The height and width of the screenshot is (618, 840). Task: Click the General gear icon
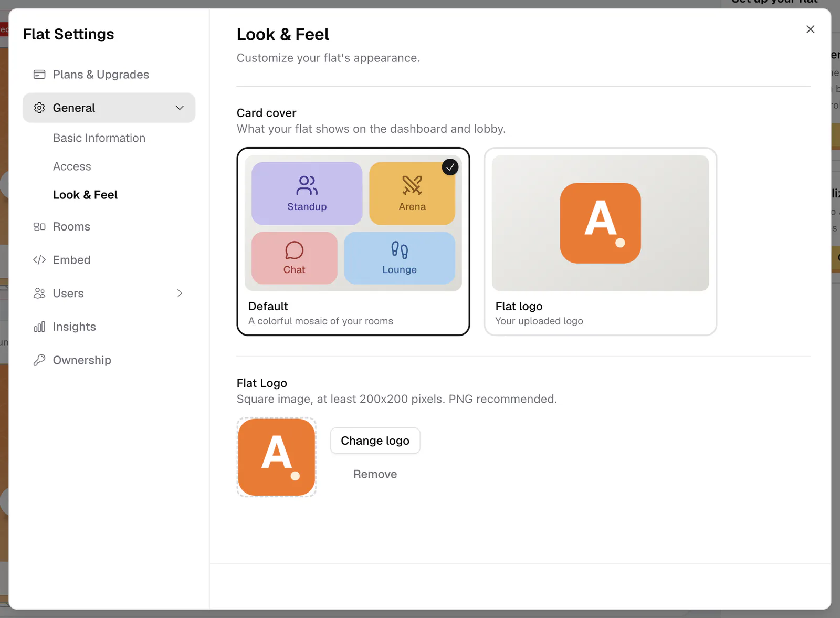coord(39,108)
